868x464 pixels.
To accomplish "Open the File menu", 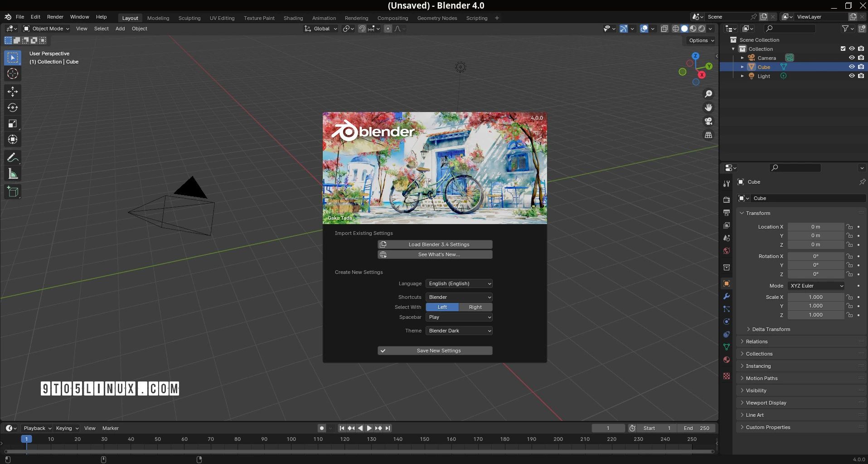I will coord(20,17).
